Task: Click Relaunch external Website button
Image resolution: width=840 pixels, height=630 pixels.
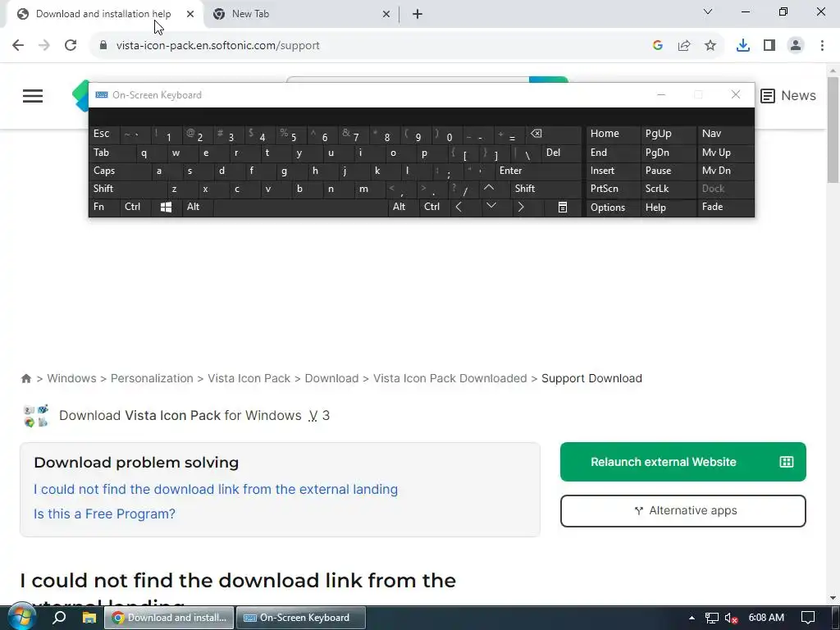Action: (x=683, y=462)
